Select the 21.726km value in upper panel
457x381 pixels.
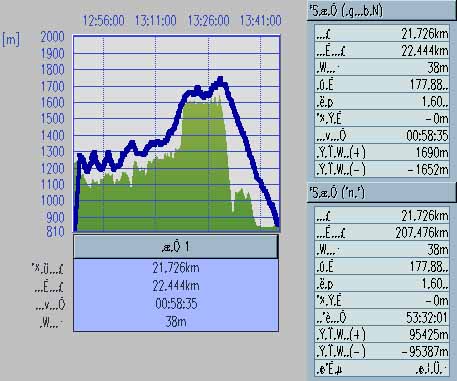click(425, 34)
